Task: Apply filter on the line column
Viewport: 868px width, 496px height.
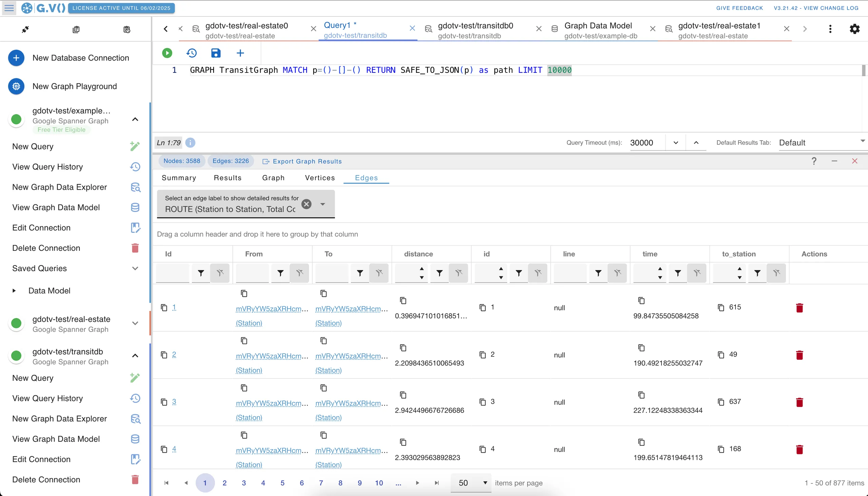Action: (598, 273)
